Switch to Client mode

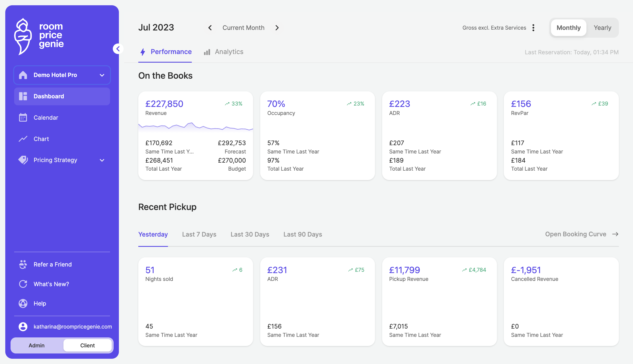[88, 345]
